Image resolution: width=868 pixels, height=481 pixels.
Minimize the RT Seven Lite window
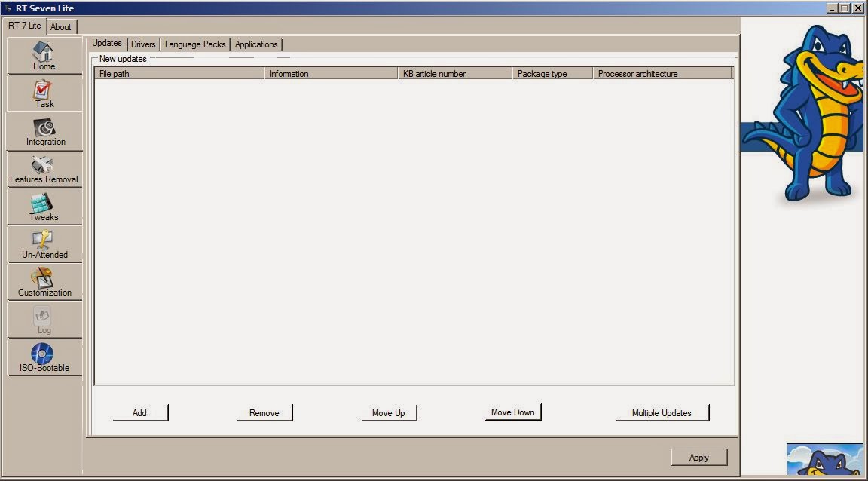coord(832,8)
